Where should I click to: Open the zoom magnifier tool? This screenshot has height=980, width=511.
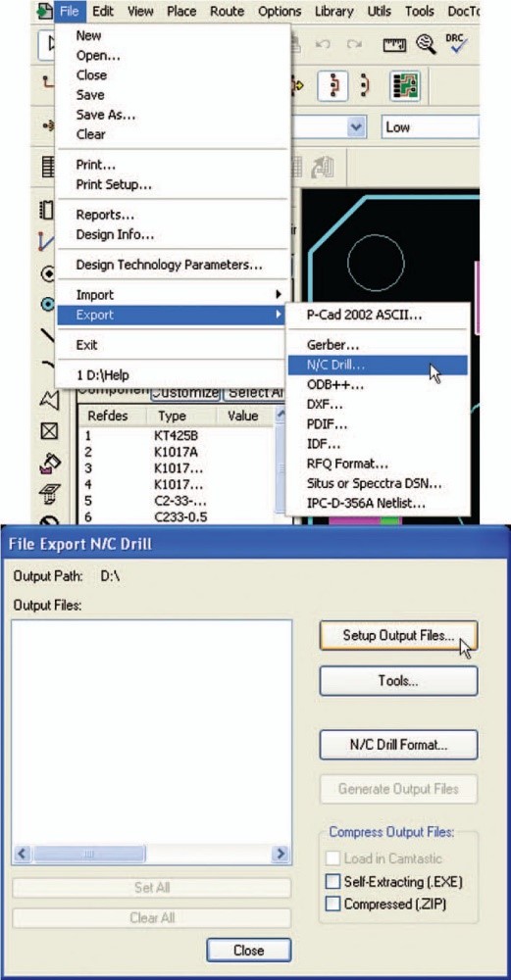coord(426,44)
